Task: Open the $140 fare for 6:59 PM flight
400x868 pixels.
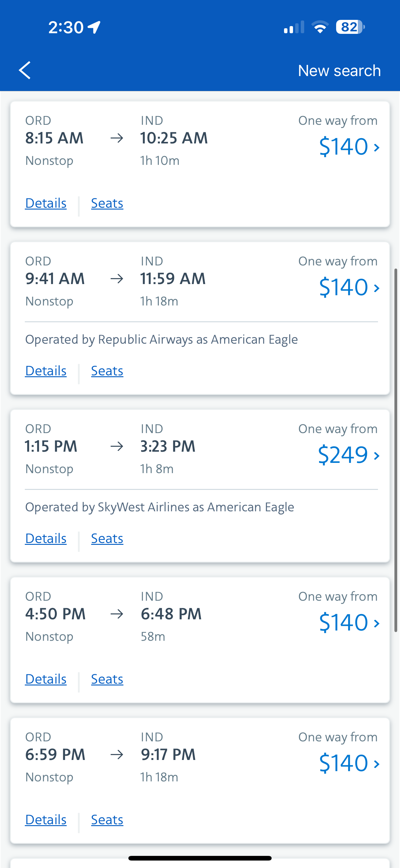Action: pos(349,764)
